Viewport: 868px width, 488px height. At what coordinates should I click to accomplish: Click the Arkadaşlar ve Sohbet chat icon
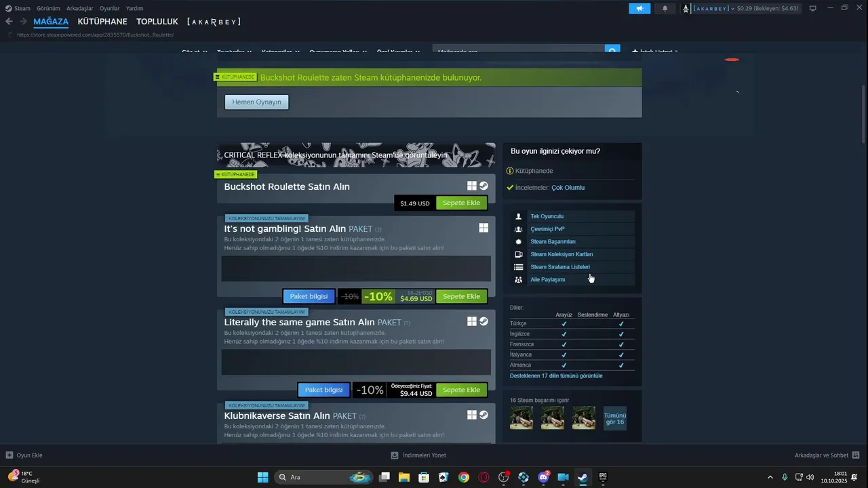click(x=856, y=455)
